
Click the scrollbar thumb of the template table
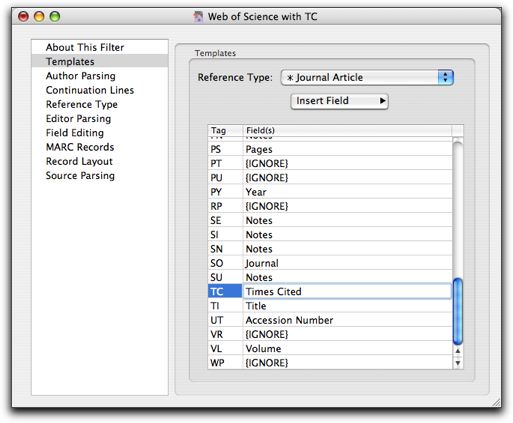pos(458,312)
